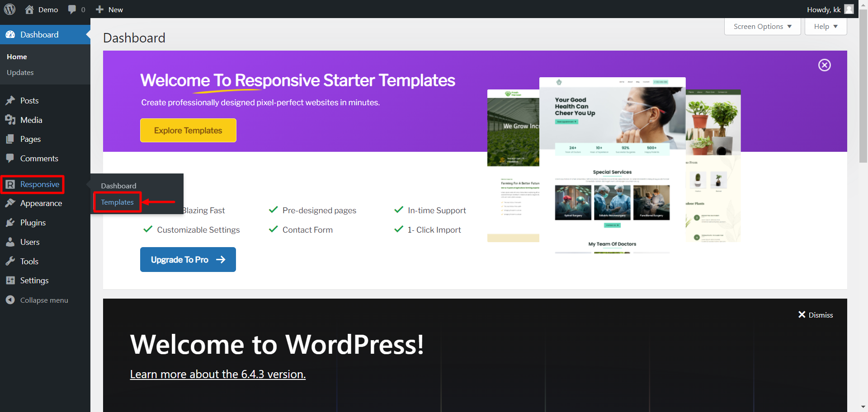Click the Dashboard gauge icon in sidebar

pyautogui.click(x=10, y=35)
